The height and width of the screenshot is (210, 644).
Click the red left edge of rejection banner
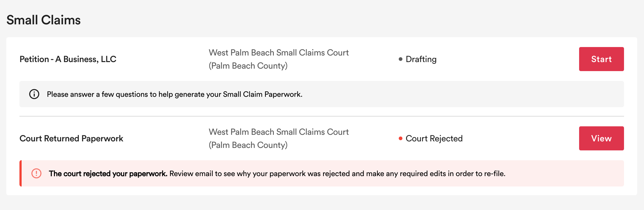click(21, 173)
